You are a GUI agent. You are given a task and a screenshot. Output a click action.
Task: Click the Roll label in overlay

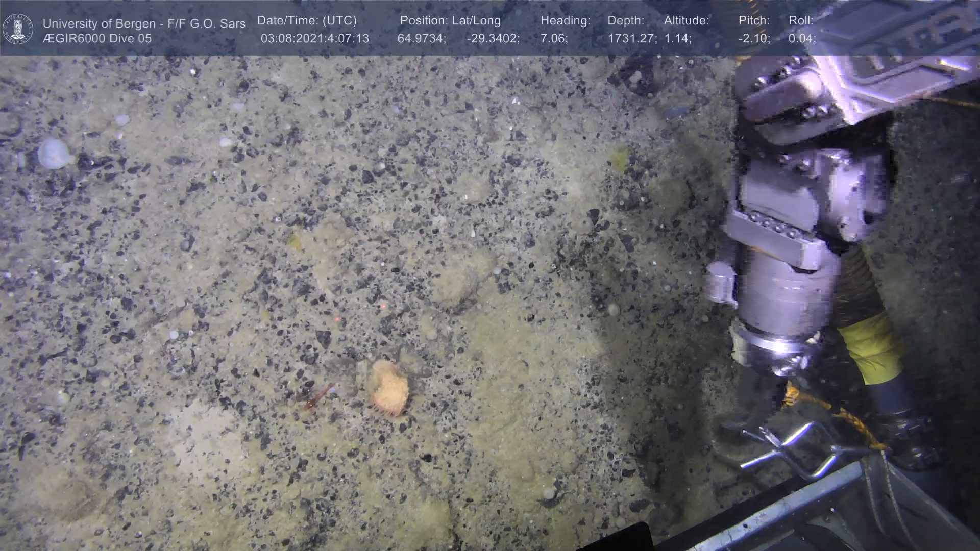click(800, 21)
